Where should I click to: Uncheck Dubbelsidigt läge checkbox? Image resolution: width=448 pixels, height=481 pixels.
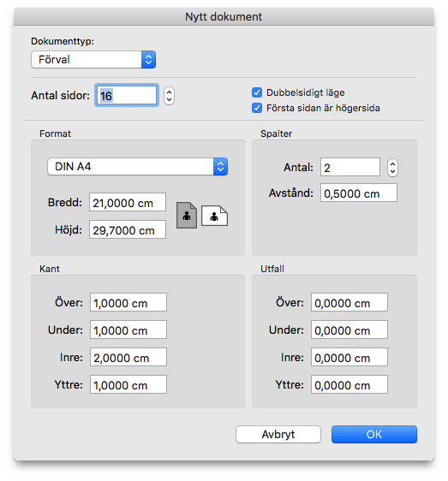tap(257, 92)
